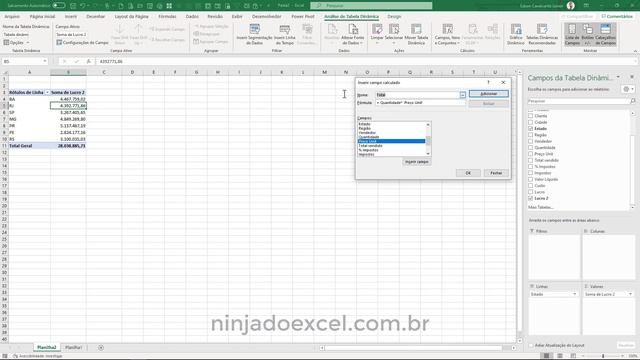
Task: Uncheck the Lucro 2 field checkbox
Action: [531, 198]
